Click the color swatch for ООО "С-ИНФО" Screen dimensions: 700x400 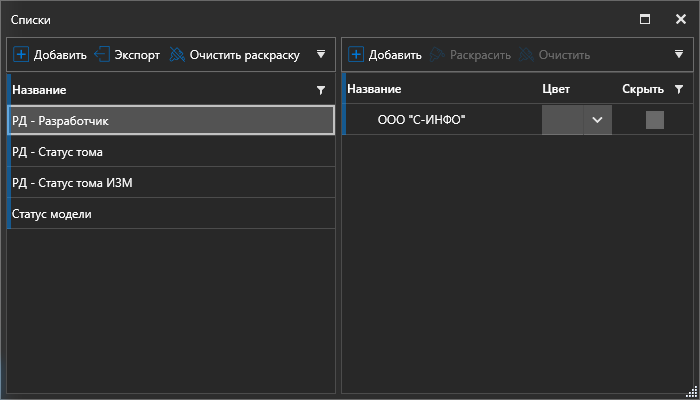point(562,120)
